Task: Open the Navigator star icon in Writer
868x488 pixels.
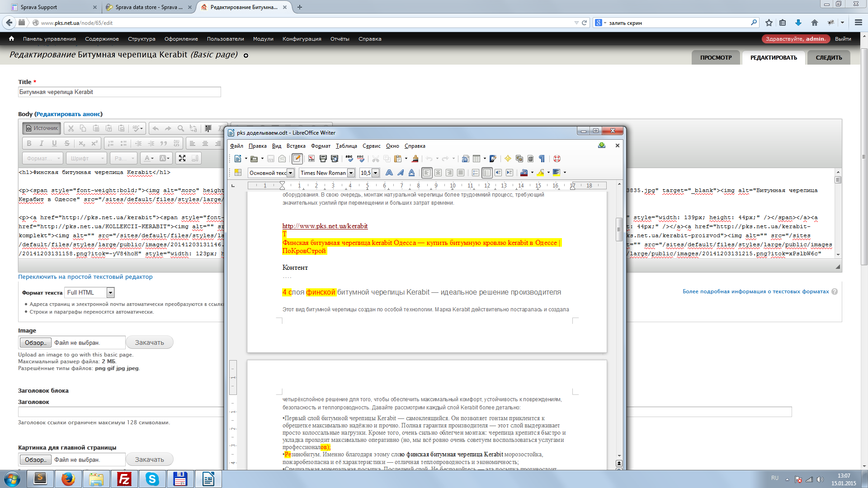Action: click(508, 159)
